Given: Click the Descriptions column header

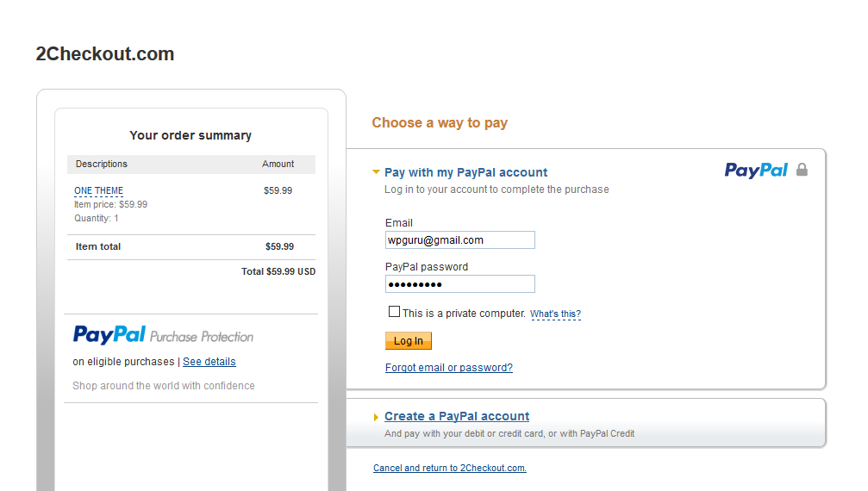Looking at the screenshot, I should (x=102, y=164).
